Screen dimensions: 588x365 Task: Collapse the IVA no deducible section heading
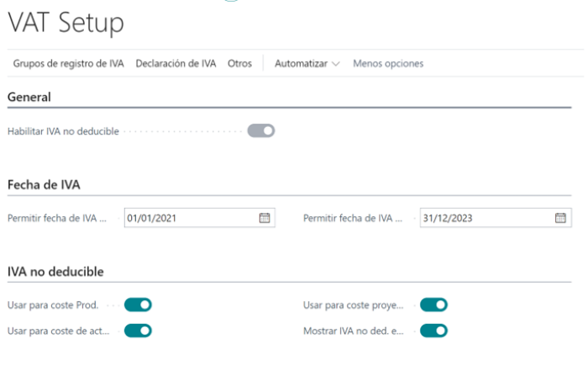pos(55,272)
